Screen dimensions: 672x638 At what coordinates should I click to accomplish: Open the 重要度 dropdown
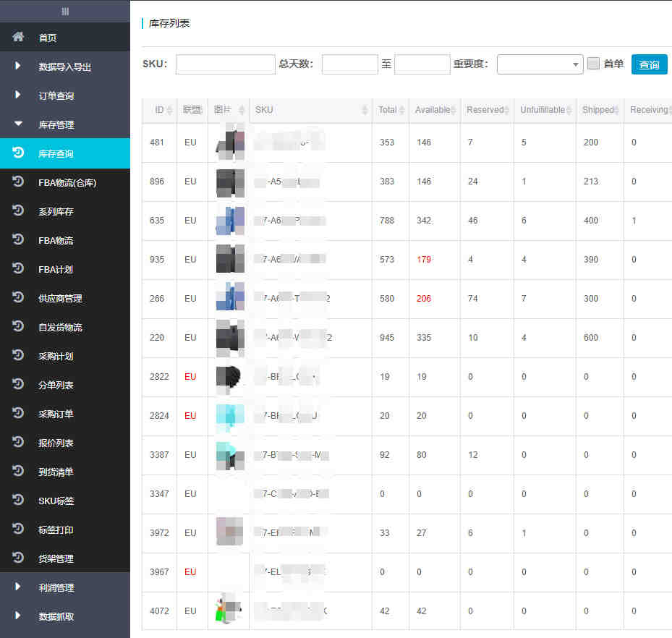coord(540,64)
